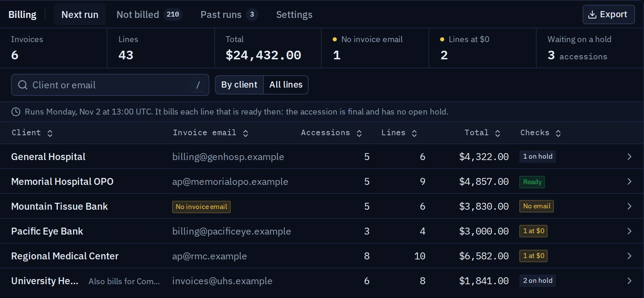Click the search magnifier icon
The width and height of the screenshot is (644, 298).
pos(23,85)
